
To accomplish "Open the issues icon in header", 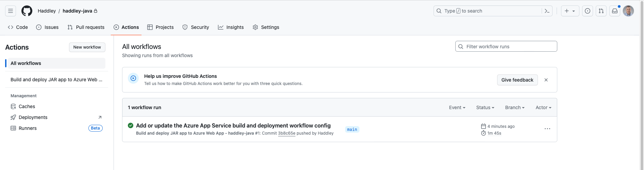I will pos(588,11).
